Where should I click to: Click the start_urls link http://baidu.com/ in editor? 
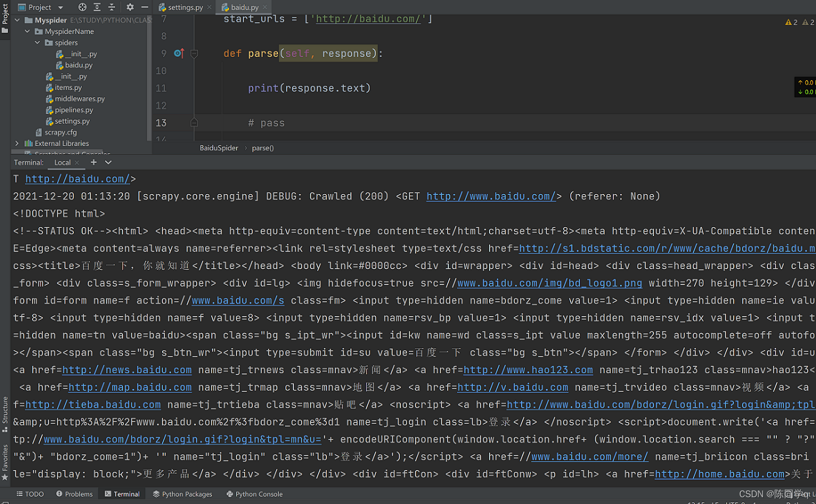coord(368,19)
